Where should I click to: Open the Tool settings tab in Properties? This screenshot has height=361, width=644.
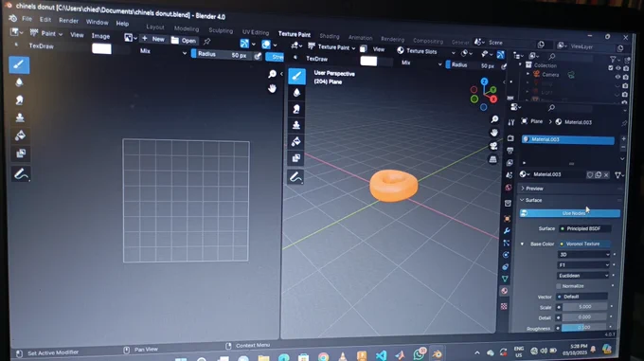pyautogui.click(x=511, y=122)
